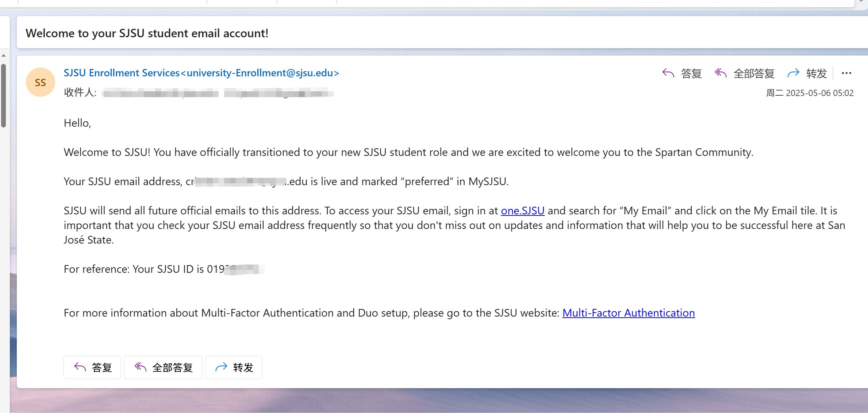This screenshot has width=868, height=413.
Task: Click the reply-all icon in message header
Action: tap(721, 73)
